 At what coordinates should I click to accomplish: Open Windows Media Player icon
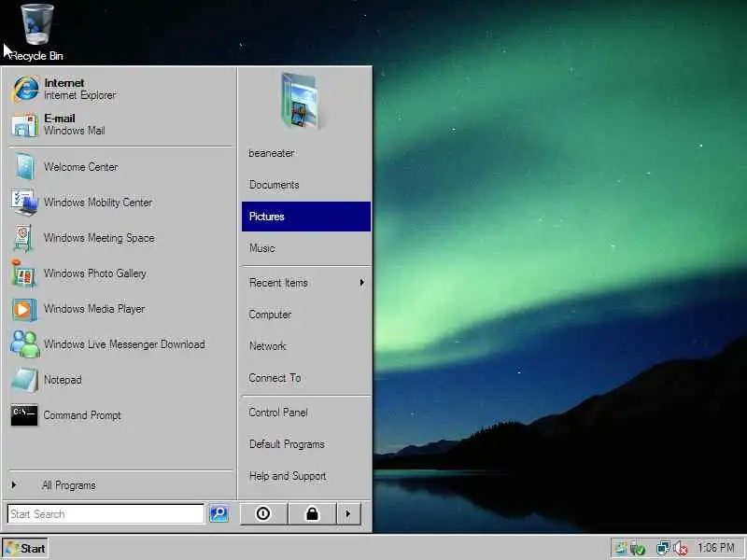[24, 309]
